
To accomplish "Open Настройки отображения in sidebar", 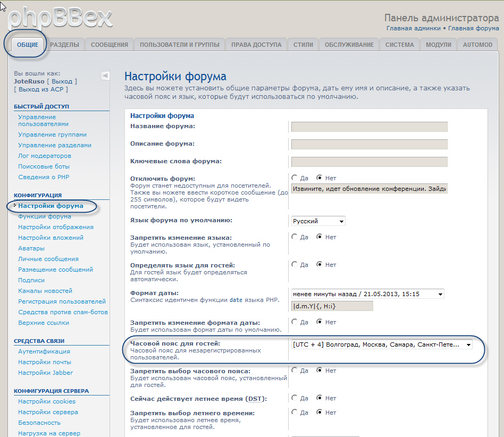I will pyautogui.click(x=56, y=227).
